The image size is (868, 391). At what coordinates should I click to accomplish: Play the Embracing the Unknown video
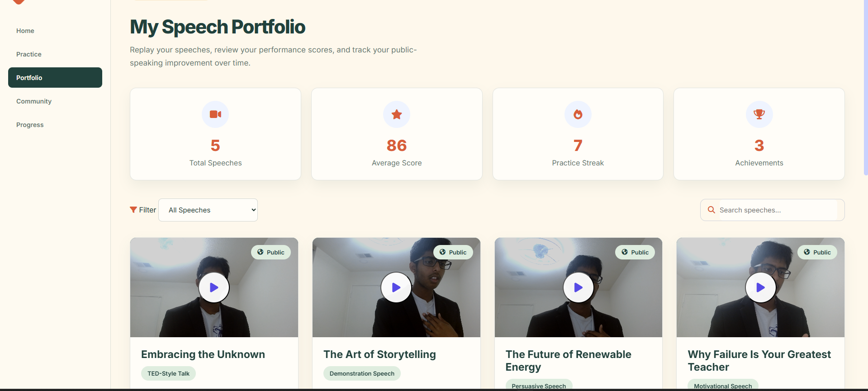[214, 287]
